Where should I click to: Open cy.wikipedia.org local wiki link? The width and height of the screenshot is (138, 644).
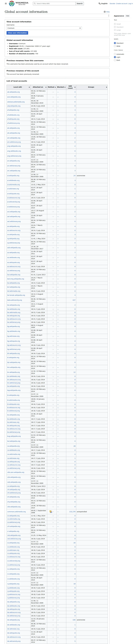(x=13, y=584)
